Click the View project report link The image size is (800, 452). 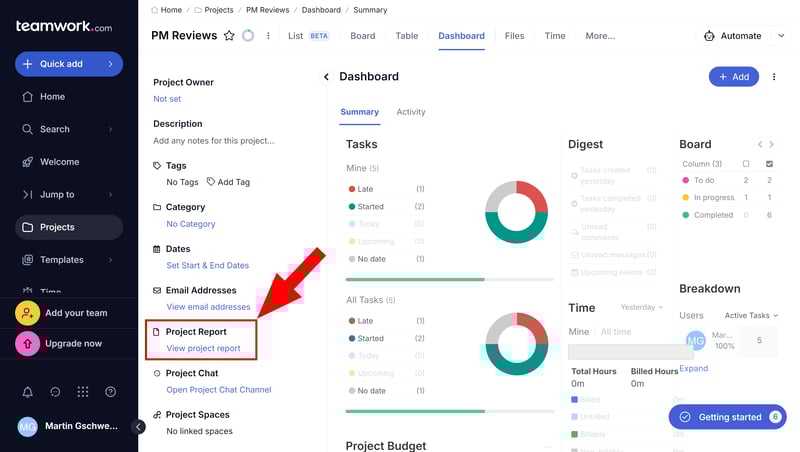point(203,349)
